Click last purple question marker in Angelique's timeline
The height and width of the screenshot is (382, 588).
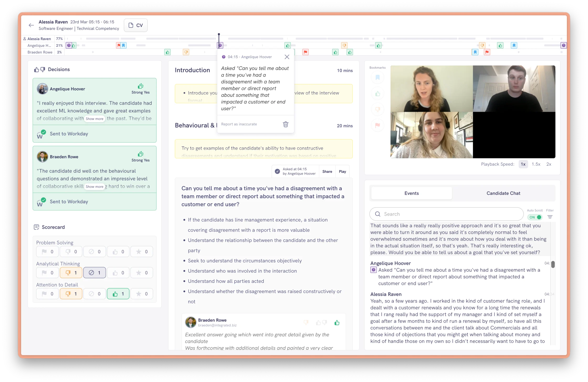563,45
